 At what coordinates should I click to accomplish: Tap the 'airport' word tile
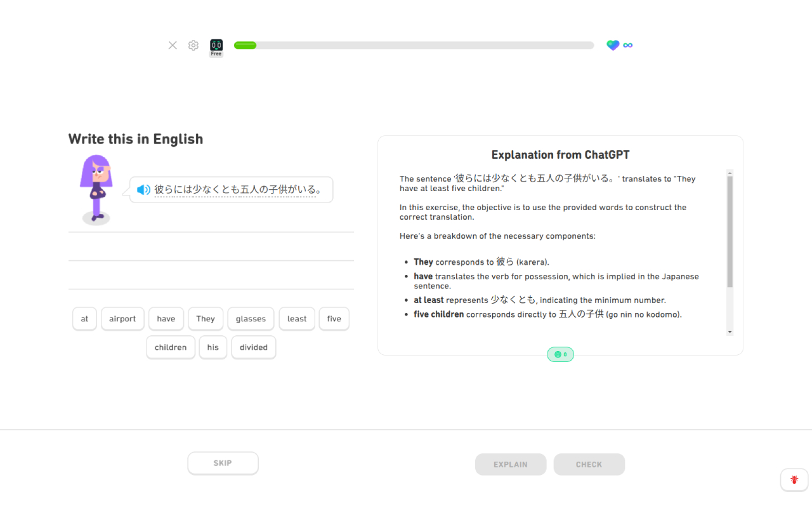coord(122,319)
